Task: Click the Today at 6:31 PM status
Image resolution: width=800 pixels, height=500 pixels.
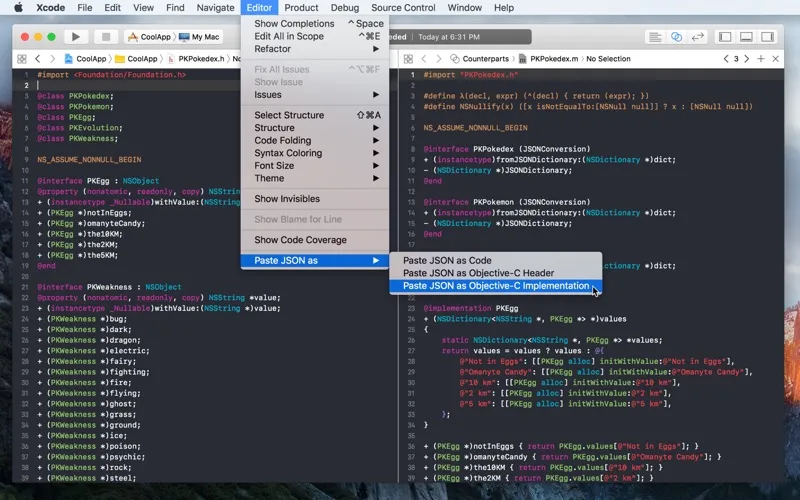Action: 449,37
